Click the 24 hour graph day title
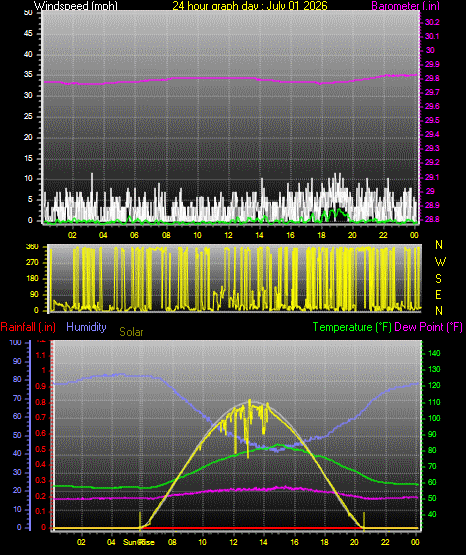 click(x=250, y=5)
